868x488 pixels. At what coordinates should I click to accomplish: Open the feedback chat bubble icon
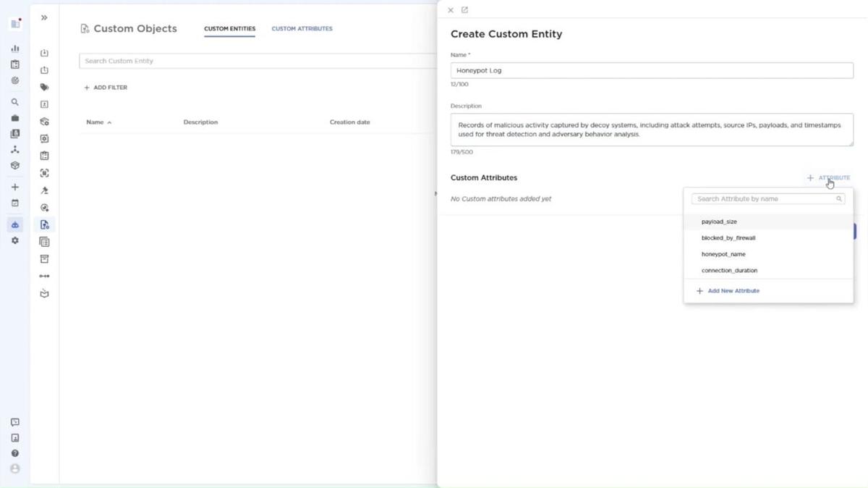(x=14, y=421)
